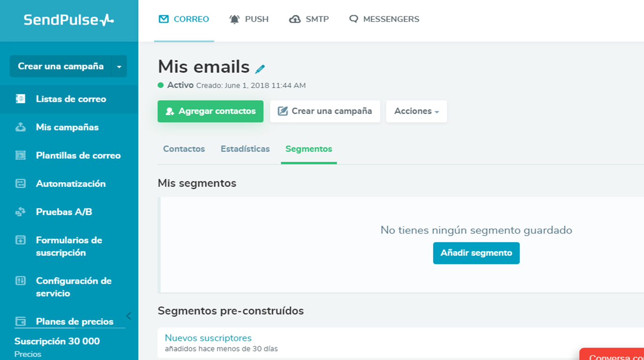Click the Automatización sidebar icon
The width and height of the screenshot is (644, 360).
coord(21,184)
